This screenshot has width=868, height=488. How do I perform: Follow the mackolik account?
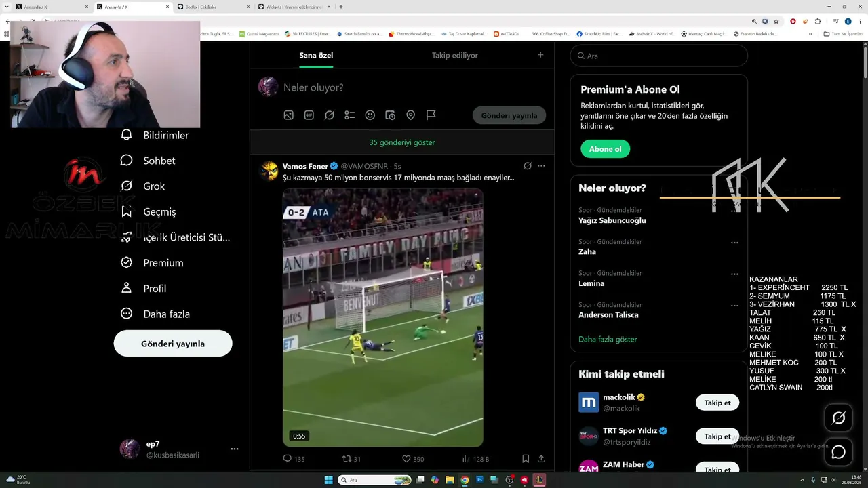(x=717, y=403)
